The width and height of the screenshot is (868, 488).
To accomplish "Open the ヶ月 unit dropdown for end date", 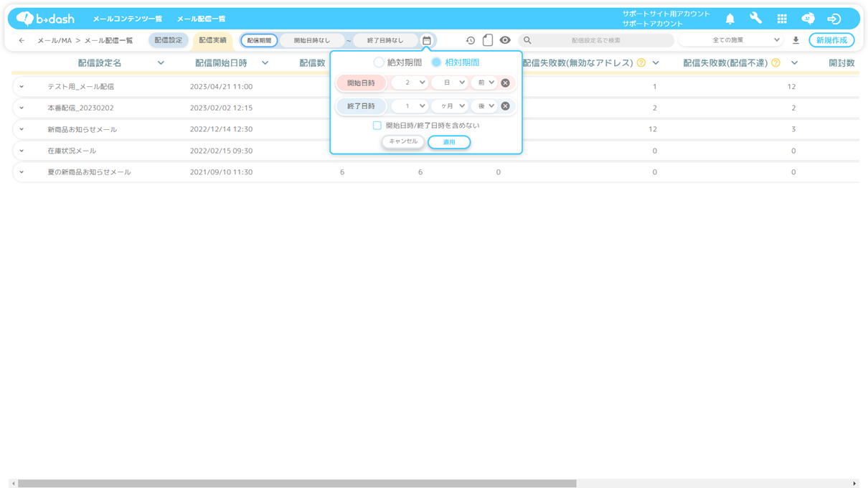I will coord(450,106).
